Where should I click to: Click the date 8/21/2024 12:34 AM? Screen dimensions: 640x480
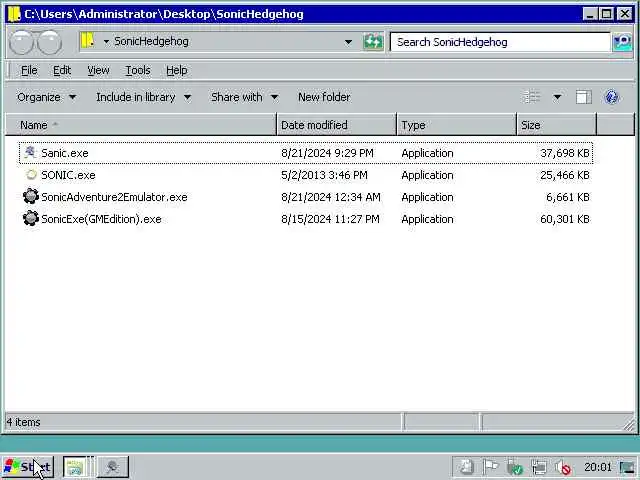tap(331, 197)
